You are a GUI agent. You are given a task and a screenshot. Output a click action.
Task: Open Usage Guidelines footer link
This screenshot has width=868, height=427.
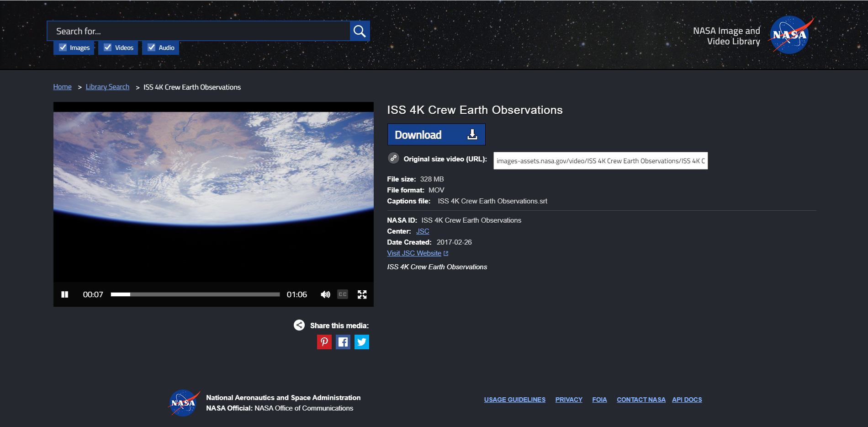point(514,400)
